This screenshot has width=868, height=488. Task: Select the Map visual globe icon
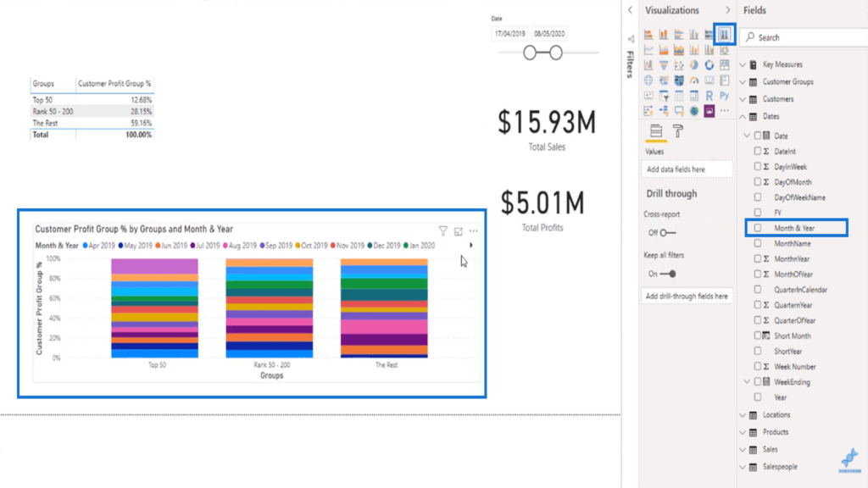[x=648, y=80]
